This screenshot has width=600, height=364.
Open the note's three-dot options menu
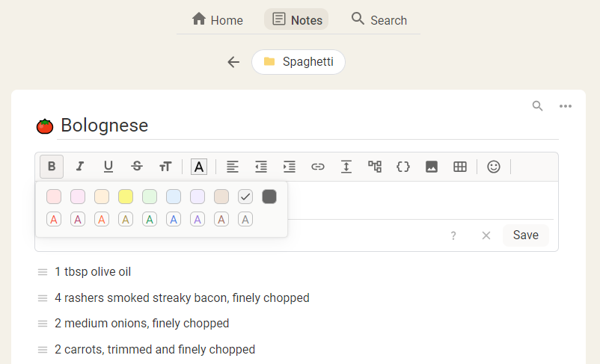[566, 106]
